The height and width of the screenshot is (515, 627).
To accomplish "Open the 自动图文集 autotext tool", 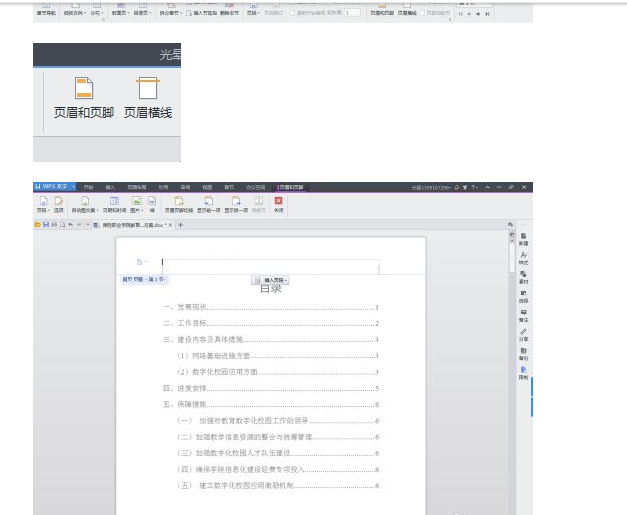I will coord(85,204).
